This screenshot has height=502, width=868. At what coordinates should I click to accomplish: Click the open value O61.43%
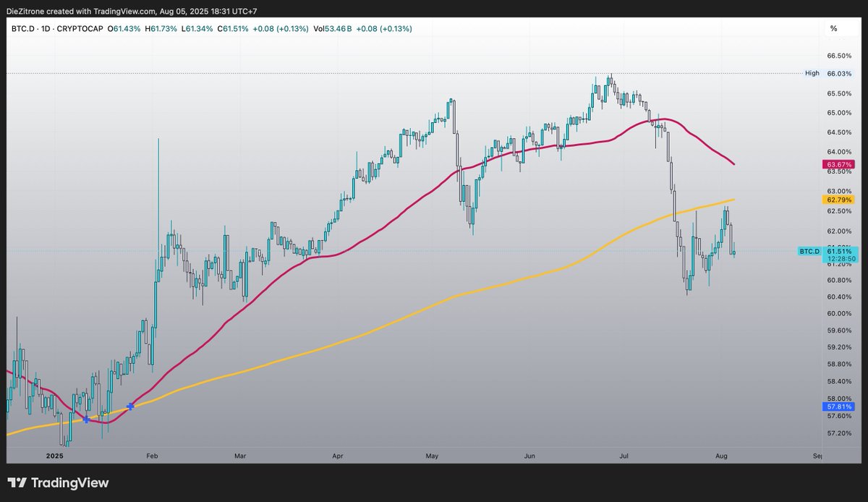124,28
